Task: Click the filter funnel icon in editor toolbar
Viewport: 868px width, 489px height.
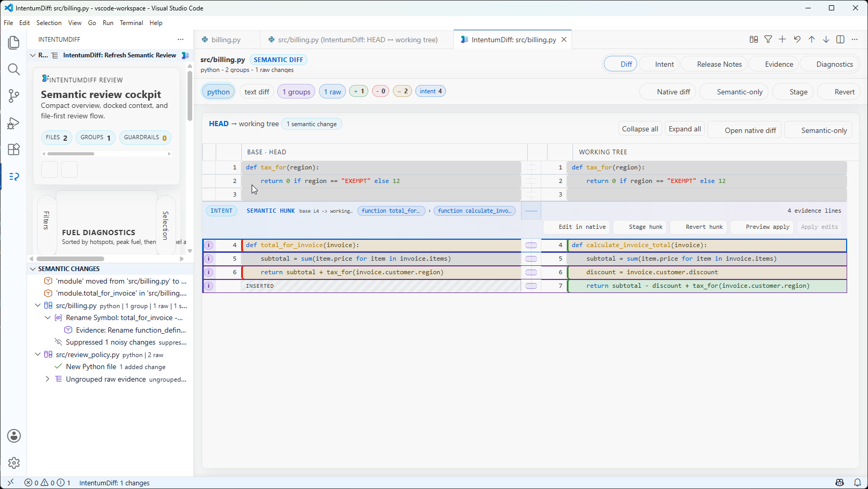Action: (x=768, y=40)
